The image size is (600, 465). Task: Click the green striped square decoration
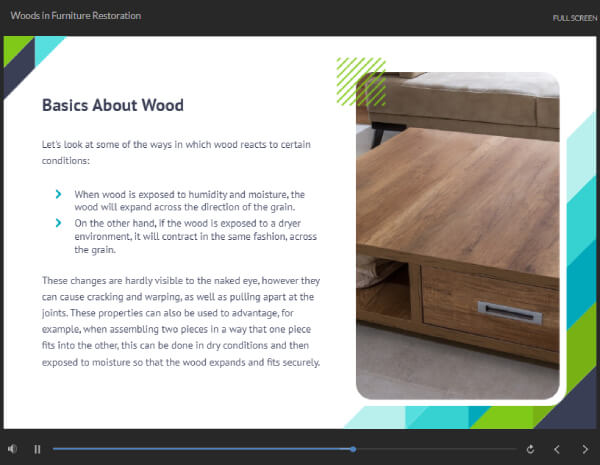(360, 76)
